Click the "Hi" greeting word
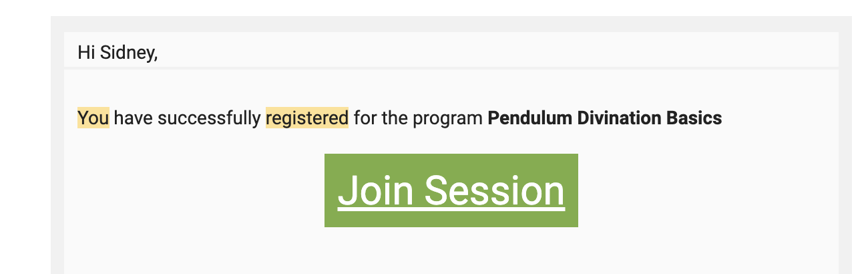Image resolution: width=868 pixels, height=274 pixels. click(x=86, y=52)
